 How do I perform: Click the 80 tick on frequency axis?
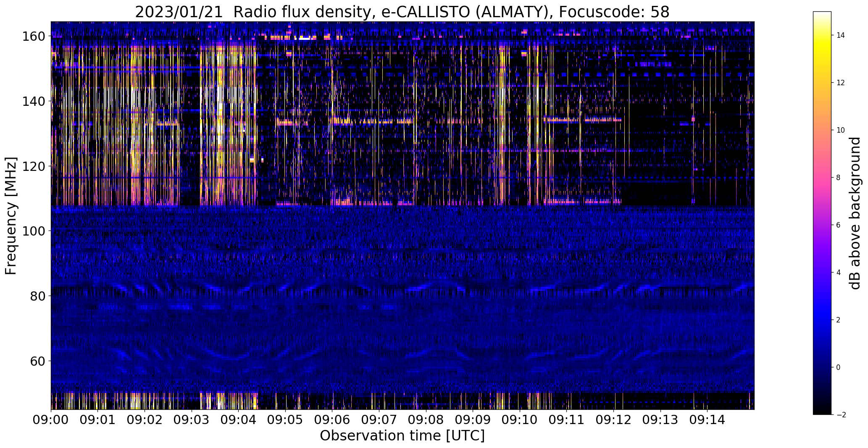coord(37,296)
